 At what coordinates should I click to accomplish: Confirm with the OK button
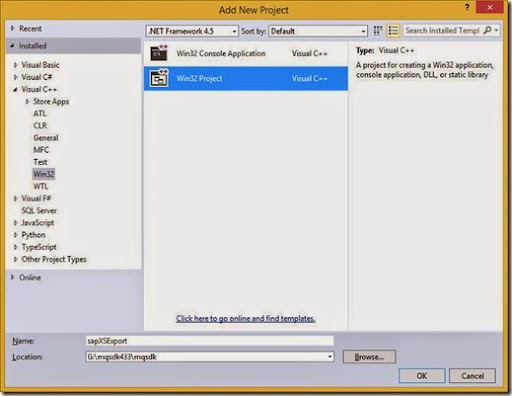point(422,376)
